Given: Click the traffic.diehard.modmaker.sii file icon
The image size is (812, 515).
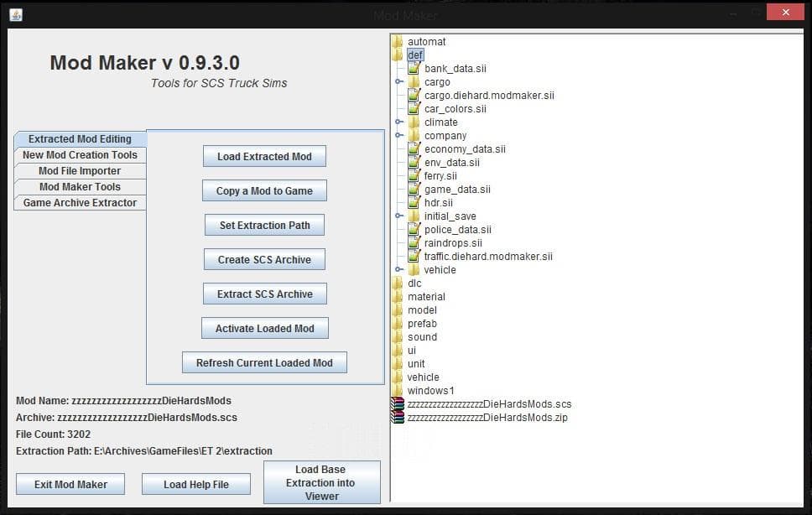Looking at the screenshot, I should pyautogui.click(x=414, y=256).
